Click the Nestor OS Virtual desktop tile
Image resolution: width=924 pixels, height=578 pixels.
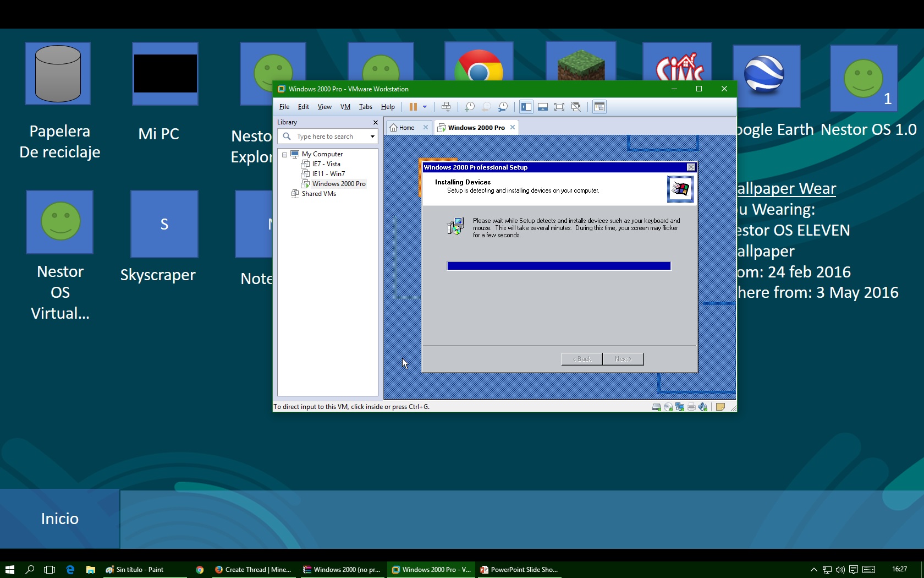pyautogui.click(x=60, y=222)
